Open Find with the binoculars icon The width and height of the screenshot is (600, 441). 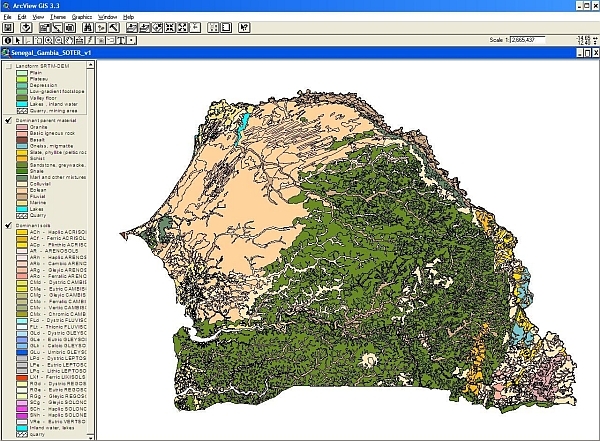88,28
